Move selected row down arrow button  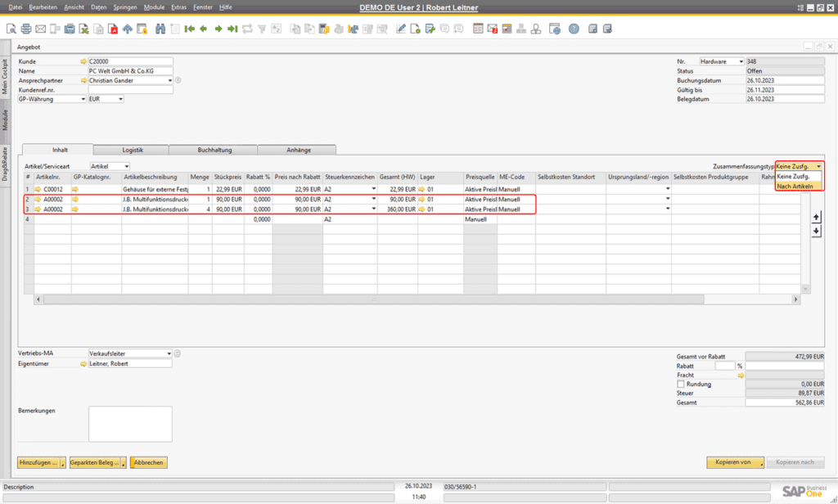pyautogui.click(x=816, y=231)
